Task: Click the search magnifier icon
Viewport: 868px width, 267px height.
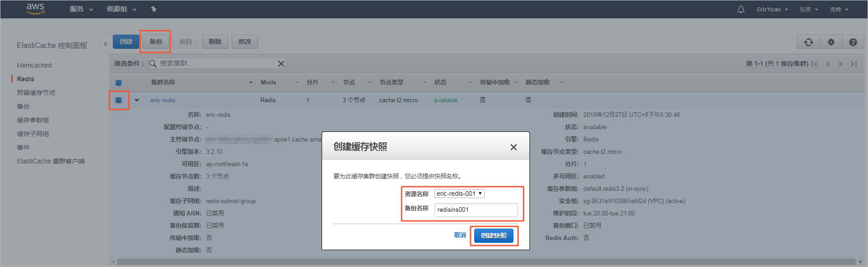Action: pyautogui.click(x=153, y=63)
